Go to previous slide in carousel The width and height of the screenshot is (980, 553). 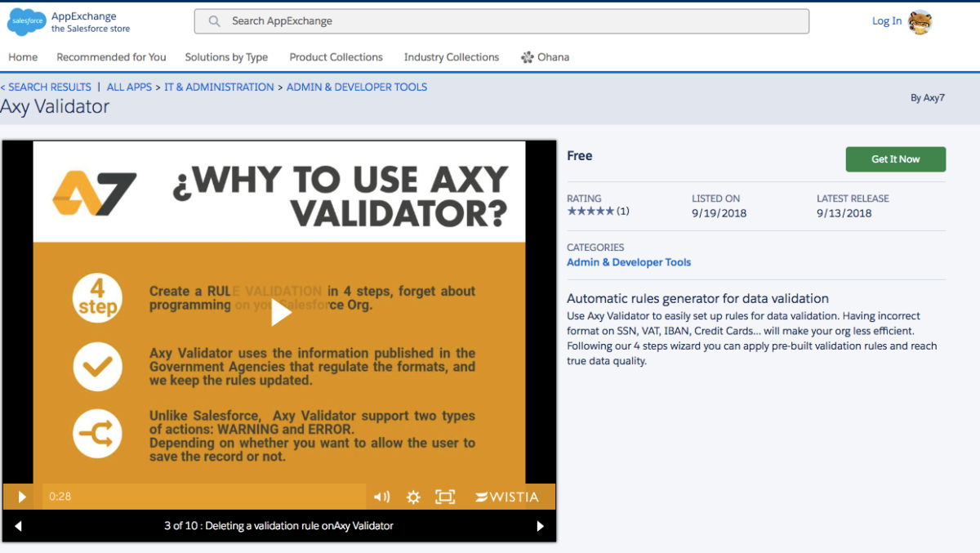(18, 526)
